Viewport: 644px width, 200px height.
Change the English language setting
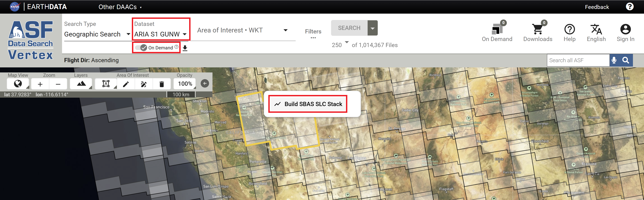point(596,31)
